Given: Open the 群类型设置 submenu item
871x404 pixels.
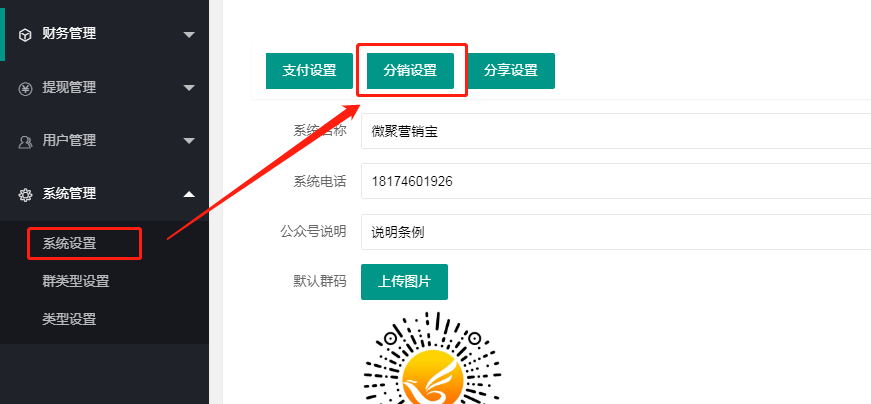Looking at the screenshot, I should pos(76,281).
